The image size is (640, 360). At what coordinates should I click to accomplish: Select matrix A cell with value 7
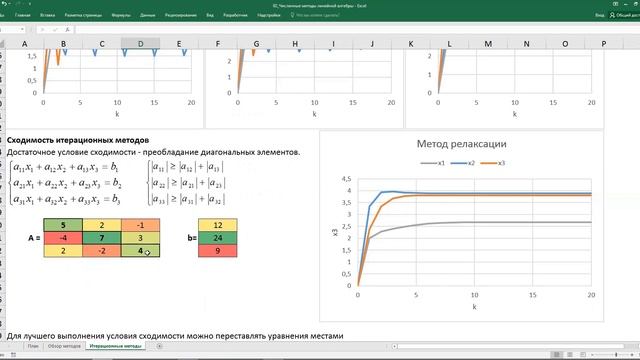coord(102,238)
